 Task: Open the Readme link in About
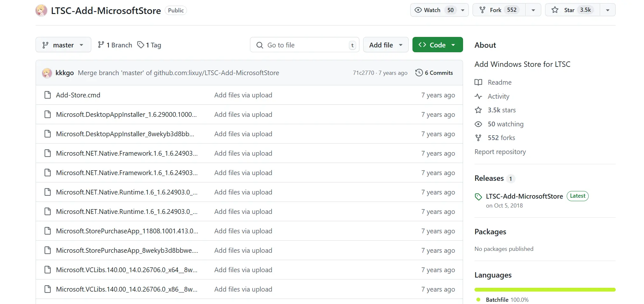[x=500, y=82]
